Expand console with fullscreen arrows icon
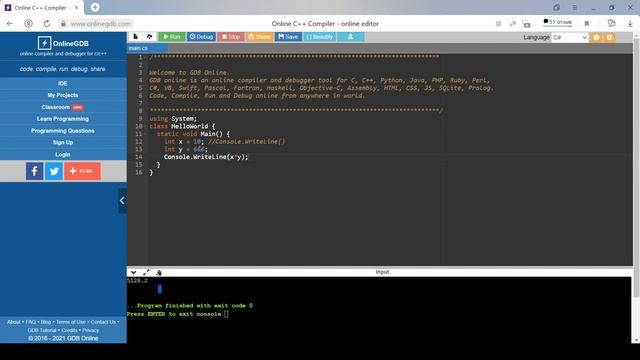 pyautogui.click(x=146, y=272)
